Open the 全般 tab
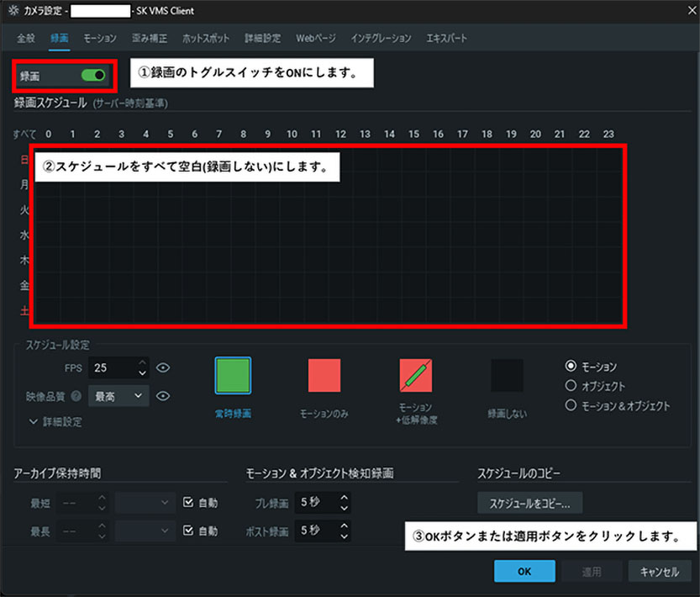 [x=26, y=39]
